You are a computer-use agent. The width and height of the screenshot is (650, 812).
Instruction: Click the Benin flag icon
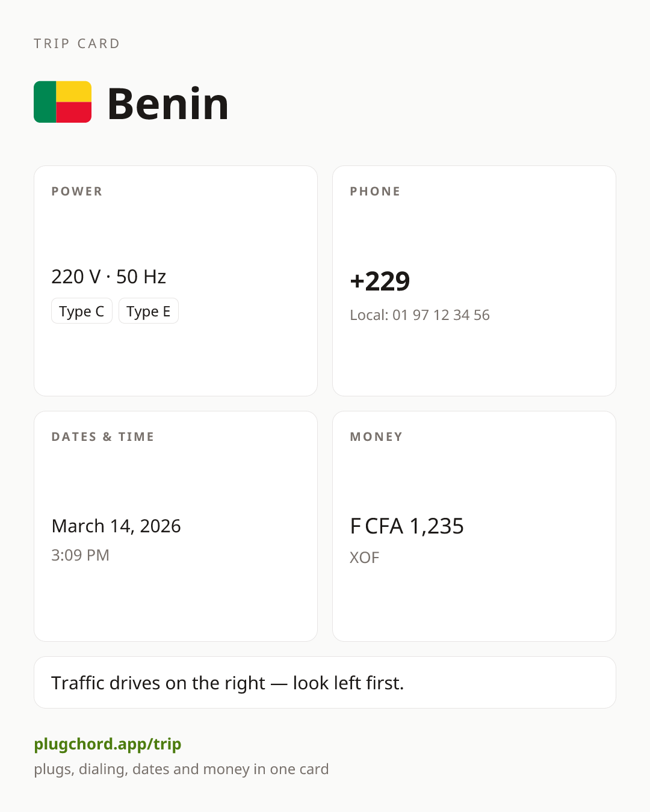pos(63,102)
